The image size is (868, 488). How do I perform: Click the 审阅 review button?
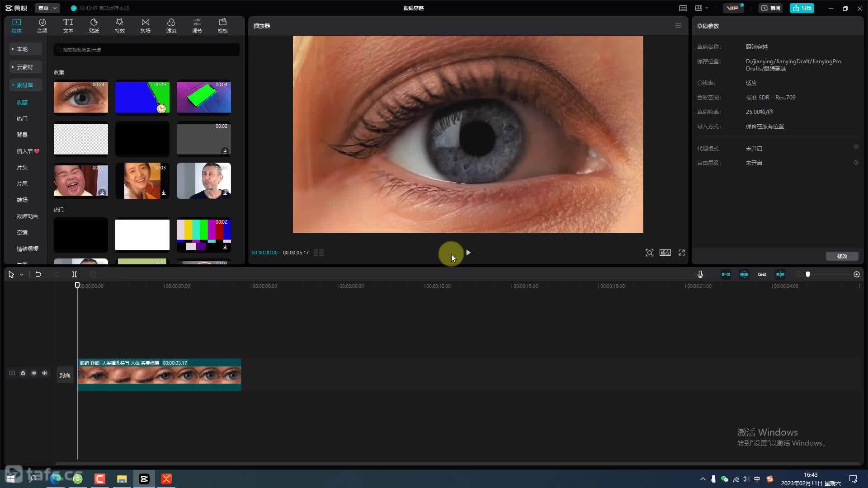[x=771, y=8]
